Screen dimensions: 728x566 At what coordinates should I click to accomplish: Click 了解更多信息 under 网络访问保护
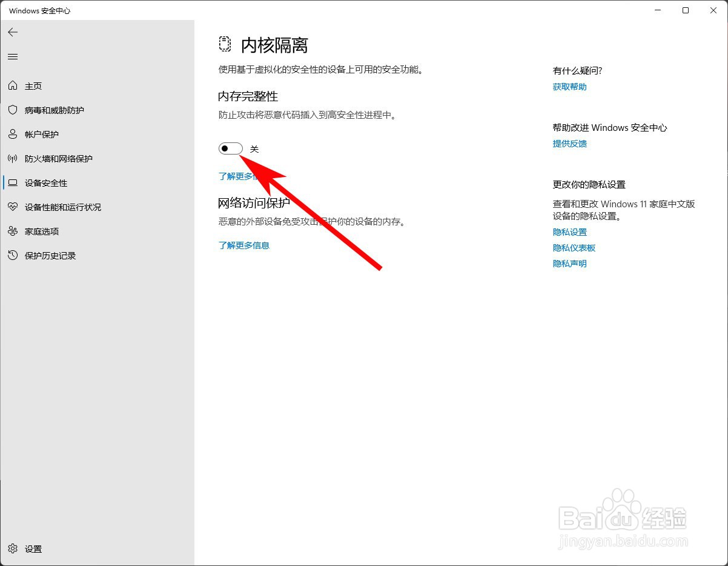(x=244, y=245)
